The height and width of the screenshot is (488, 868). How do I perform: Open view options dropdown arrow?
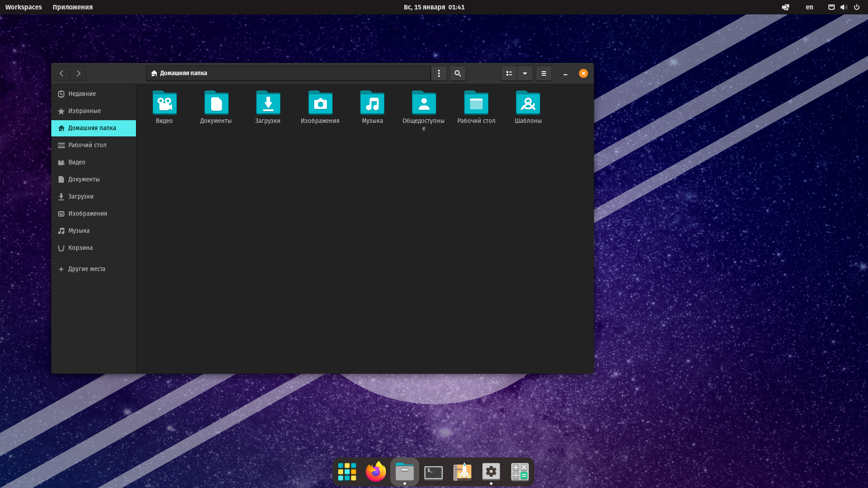525,73
